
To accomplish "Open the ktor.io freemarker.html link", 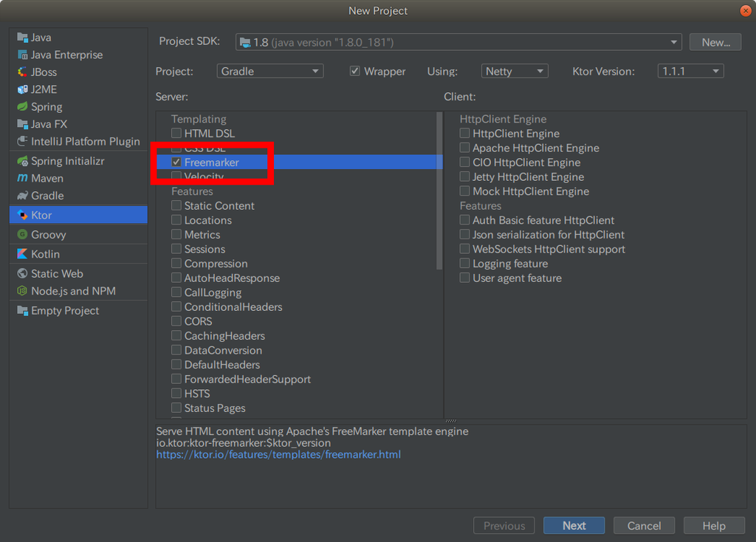I will 278,455.
